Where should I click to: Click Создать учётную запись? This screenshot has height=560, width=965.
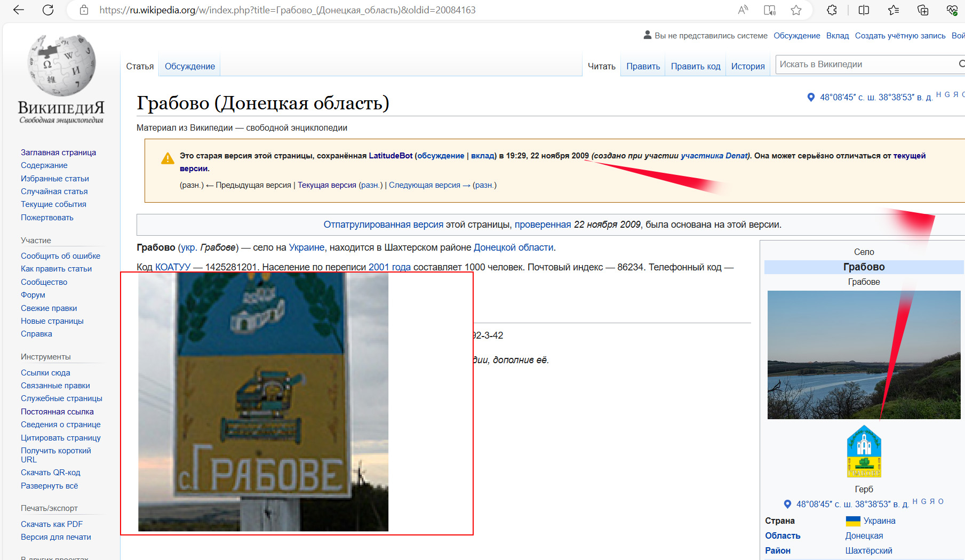(900, 36)
